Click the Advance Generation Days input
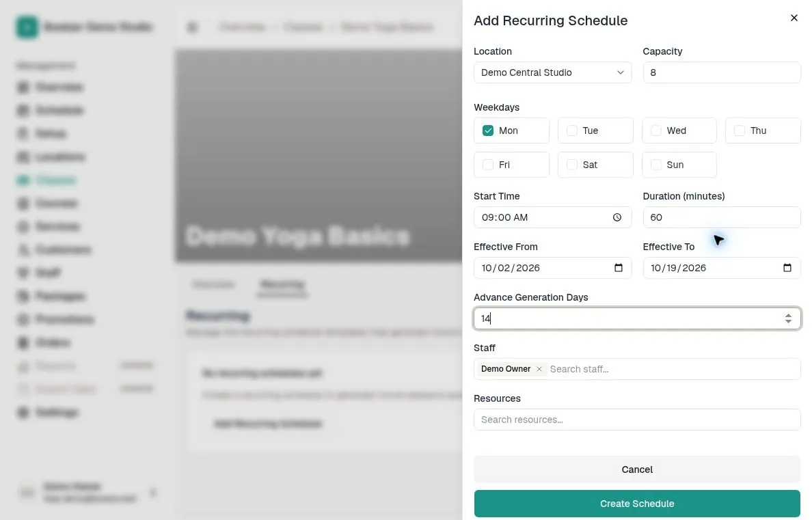The width and height of the screenshot is (812, 520). coord(637,318)
